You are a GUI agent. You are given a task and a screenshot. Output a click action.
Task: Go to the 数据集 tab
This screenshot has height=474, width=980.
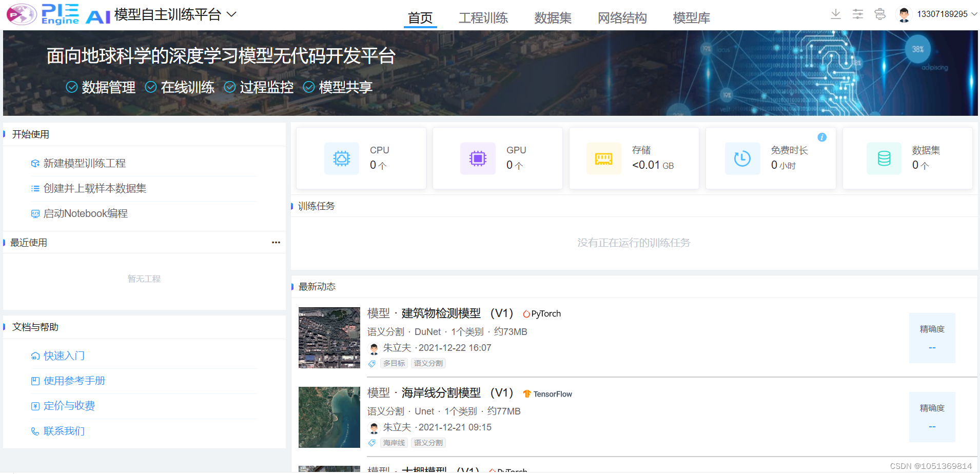click(553, 18)
